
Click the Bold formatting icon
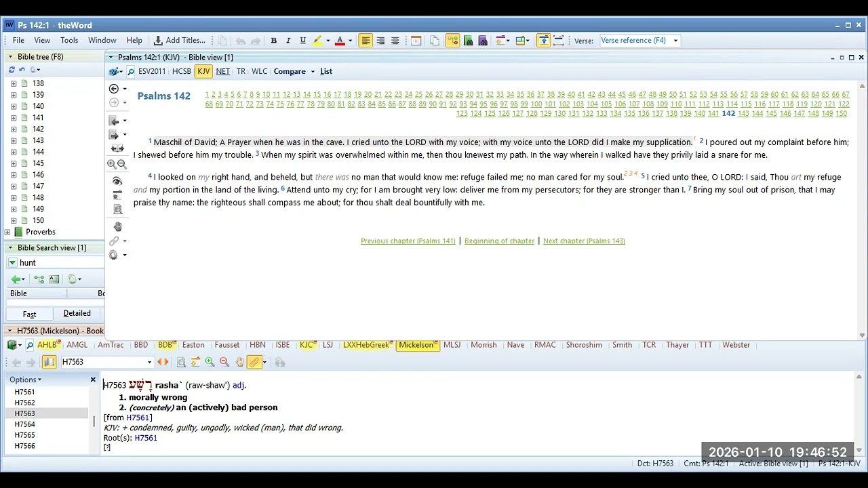[274, 41]
